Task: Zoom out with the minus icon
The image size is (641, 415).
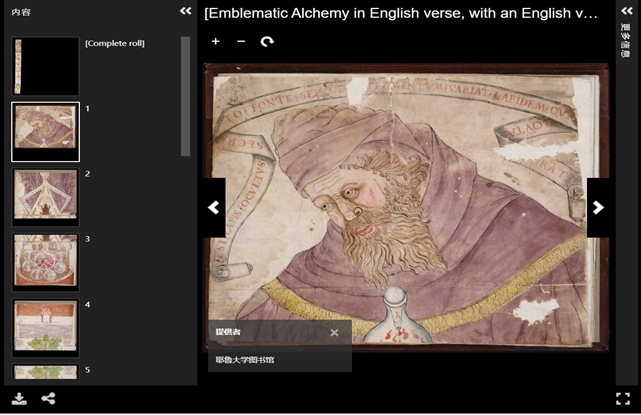Action: (241, 41)
